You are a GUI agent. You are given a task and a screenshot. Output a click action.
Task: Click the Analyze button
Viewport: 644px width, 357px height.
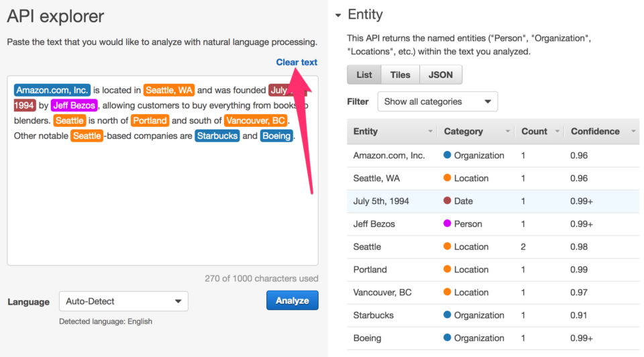click(x=292, y=301)
